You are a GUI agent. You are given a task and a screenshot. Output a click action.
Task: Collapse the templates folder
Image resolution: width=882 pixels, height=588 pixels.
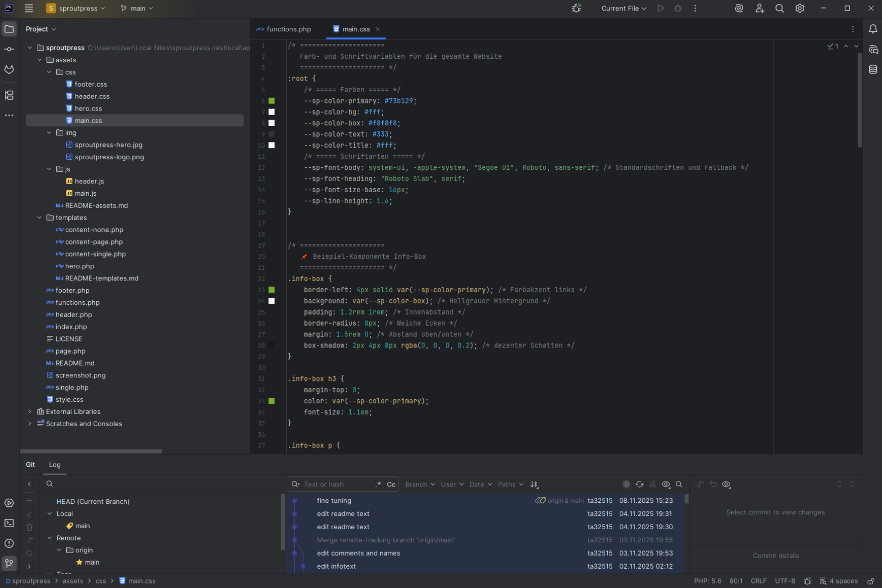(x=40, y=218)
